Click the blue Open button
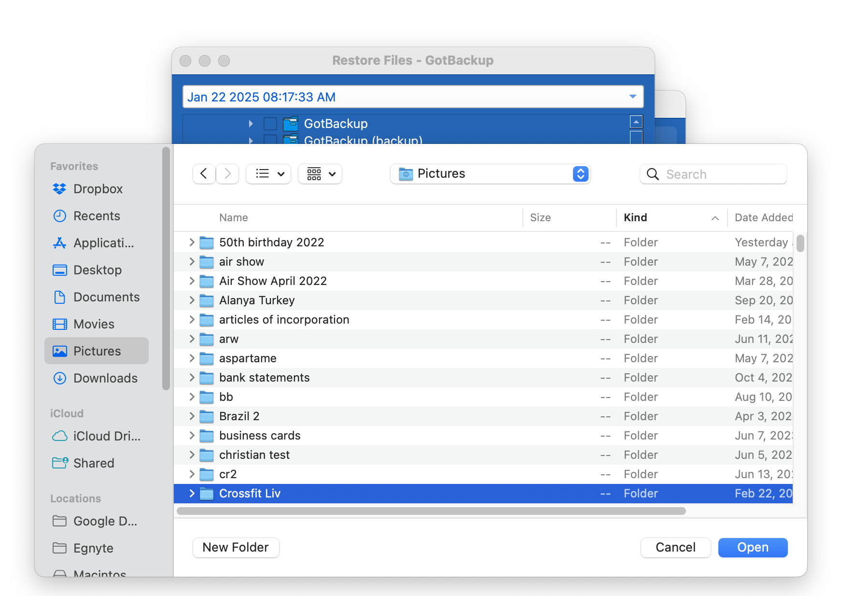The width and height of the screenshot is (868, 596). 753,547
